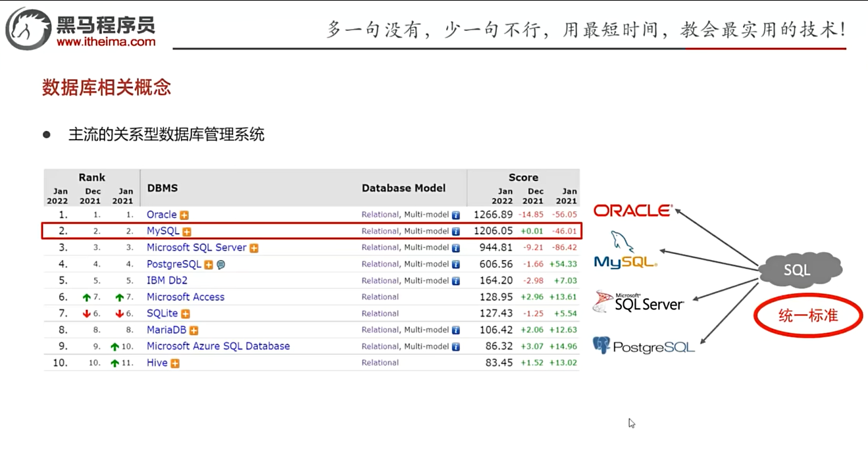Click the score value 106.42

click(x=497, y=330)
